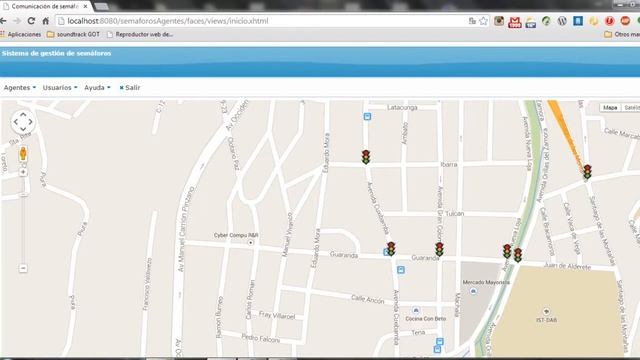
Task: Click the map zoom in plus button
Action: pyautogui.click(x=23, y=172)
